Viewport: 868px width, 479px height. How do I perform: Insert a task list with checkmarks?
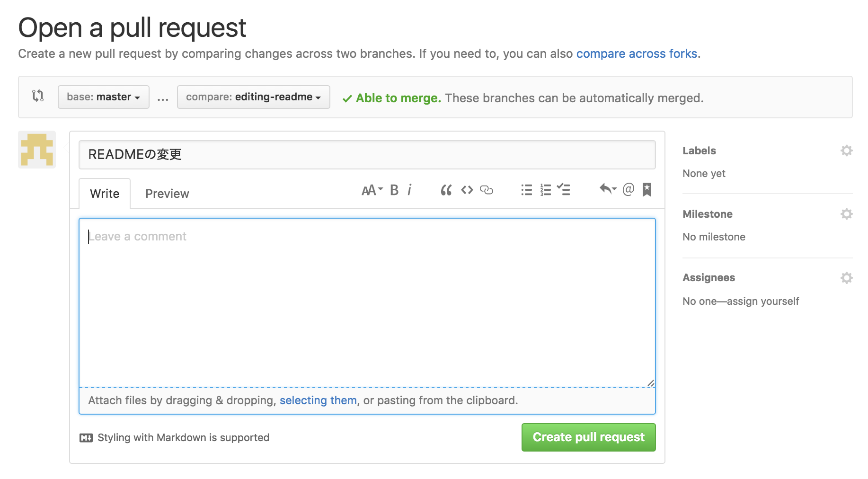564,190
